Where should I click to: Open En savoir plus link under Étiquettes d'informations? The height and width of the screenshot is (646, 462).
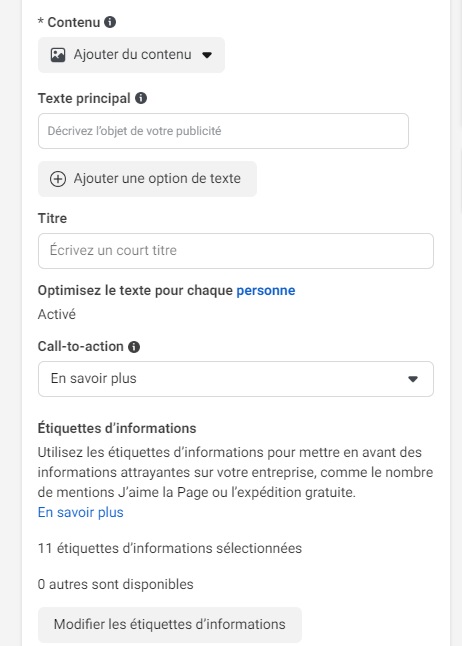click(x=81, y=512)
